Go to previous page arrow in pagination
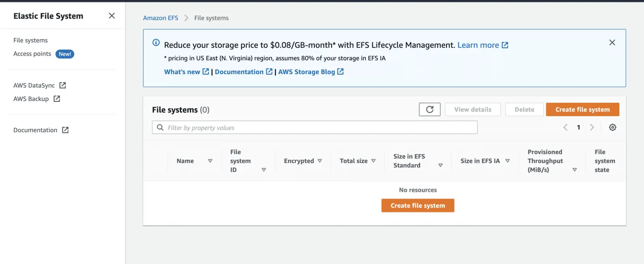 565,127
